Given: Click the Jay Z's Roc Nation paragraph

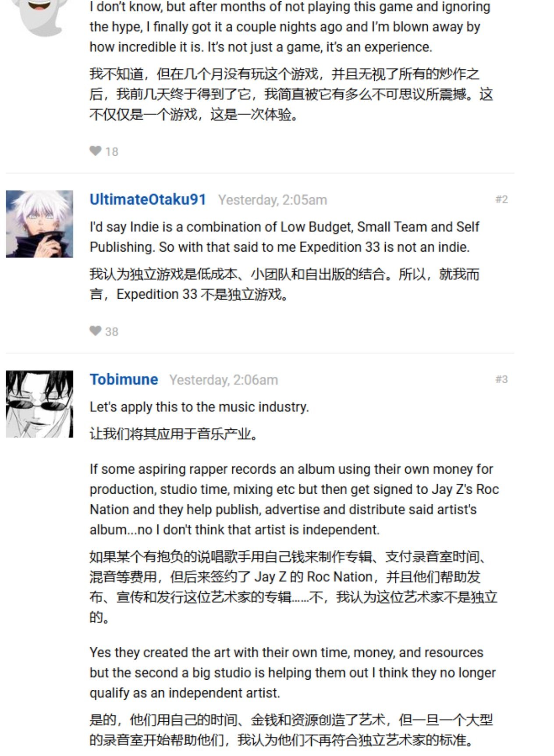Looking at the screenshot, I should [294, 499].
